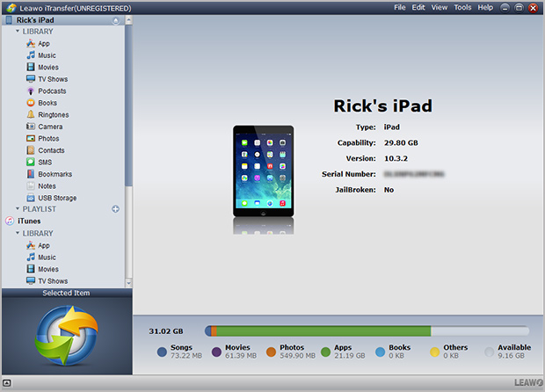Click the transfer arrows logo in Selected Item
The height and width of the screenshot is (392, 545).
point(67,336)
